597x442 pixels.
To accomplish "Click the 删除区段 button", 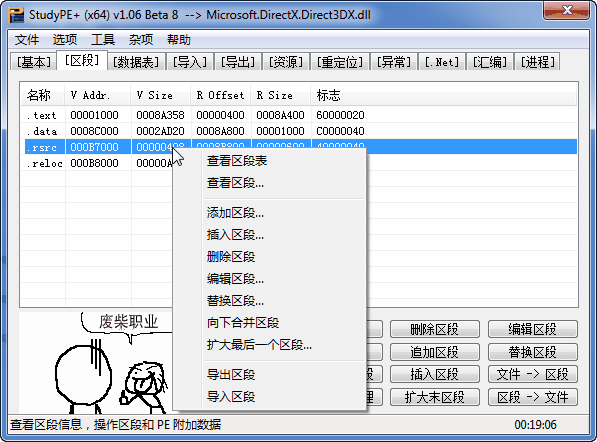I will (434, 329).
